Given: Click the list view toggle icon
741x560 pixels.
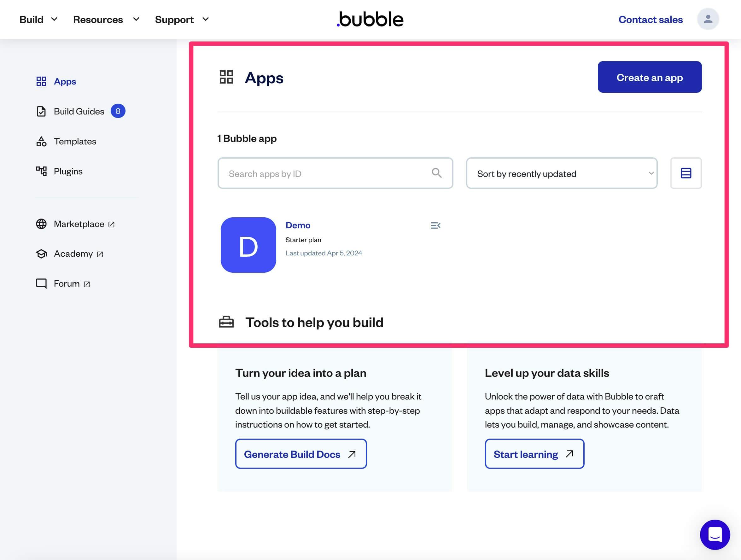Looking at the screenshot, I should 686,173.
